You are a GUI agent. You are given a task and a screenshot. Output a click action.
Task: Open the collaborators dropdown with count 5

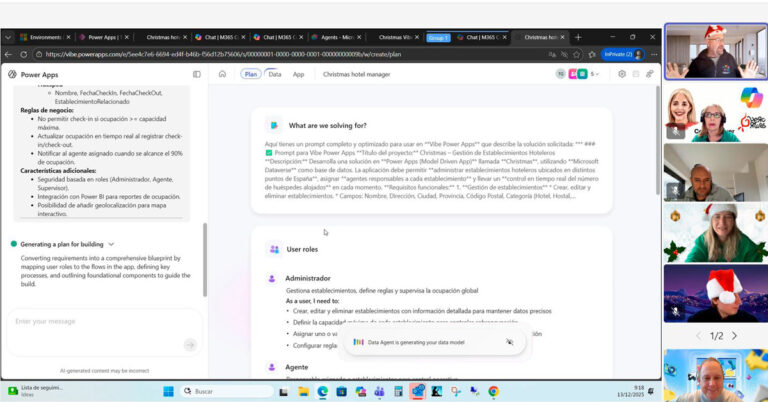coord(594,74)
